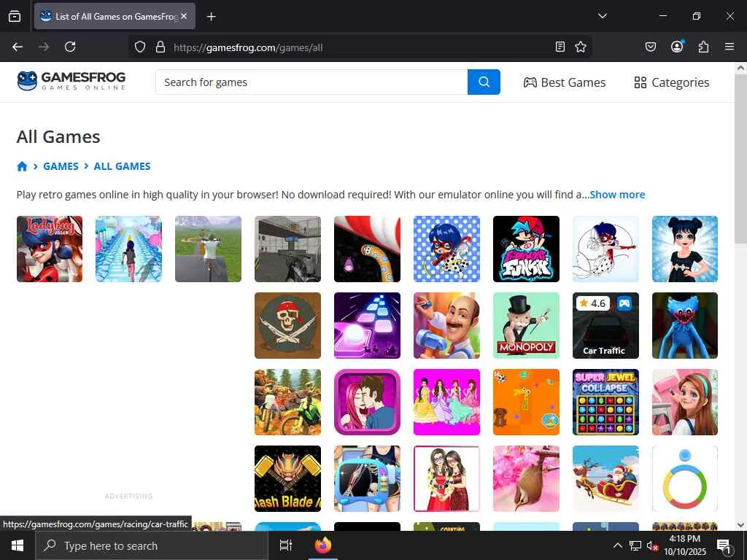Close the GamesFrog tab
Screen dimensions: 747x560
(x=184, y=16)
